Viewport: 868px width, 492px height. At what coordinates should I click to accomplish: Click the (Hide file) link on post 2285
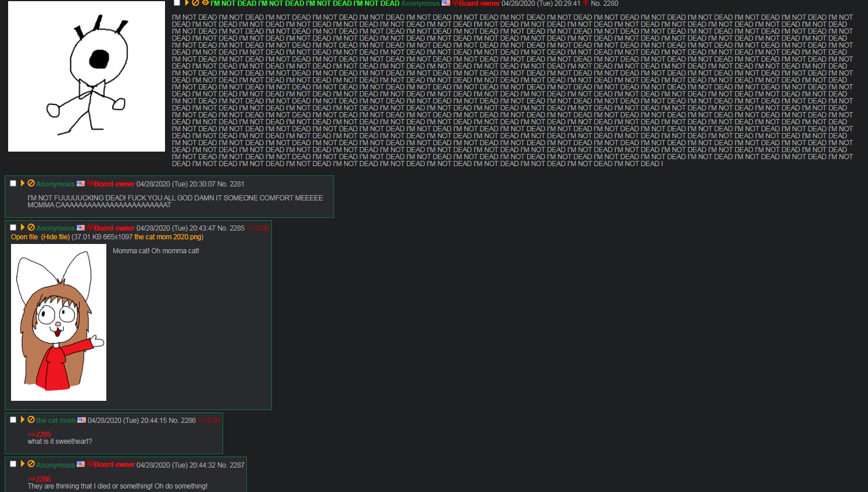point(55,237)
